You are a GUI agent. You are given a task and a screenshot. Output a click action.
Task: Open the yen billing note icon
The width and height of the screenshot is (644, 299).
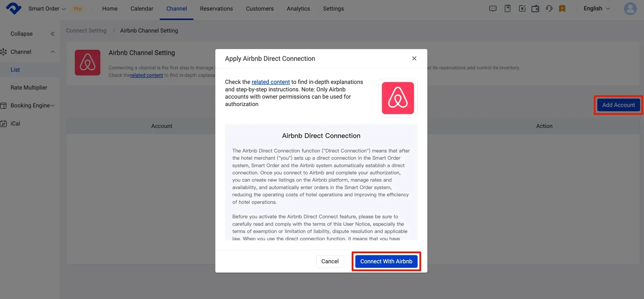(522, 8)
